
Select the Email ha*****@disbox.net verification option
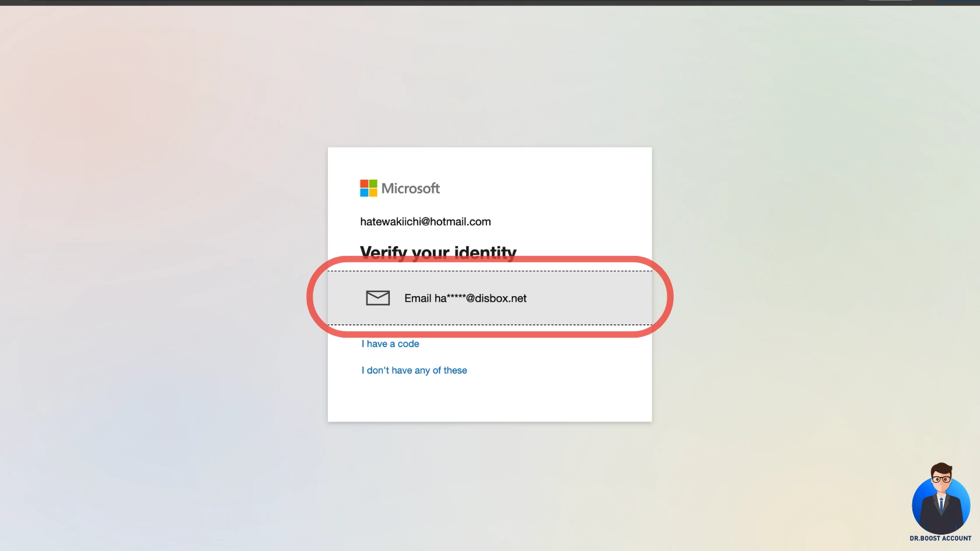pyautogui.click(x=489, y=298)
